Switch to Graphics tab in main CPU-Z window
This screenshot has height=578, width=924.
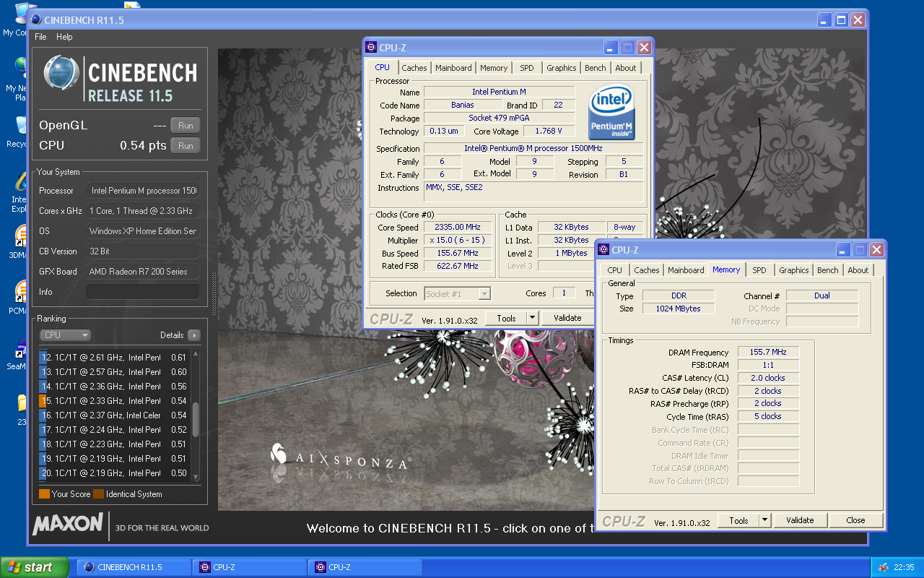coord(562,68)
